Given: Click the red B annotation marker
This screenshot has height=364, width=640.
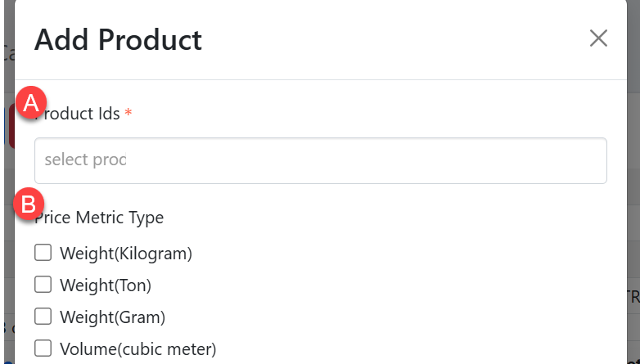Looking at the screenshot, I should 29,205.
